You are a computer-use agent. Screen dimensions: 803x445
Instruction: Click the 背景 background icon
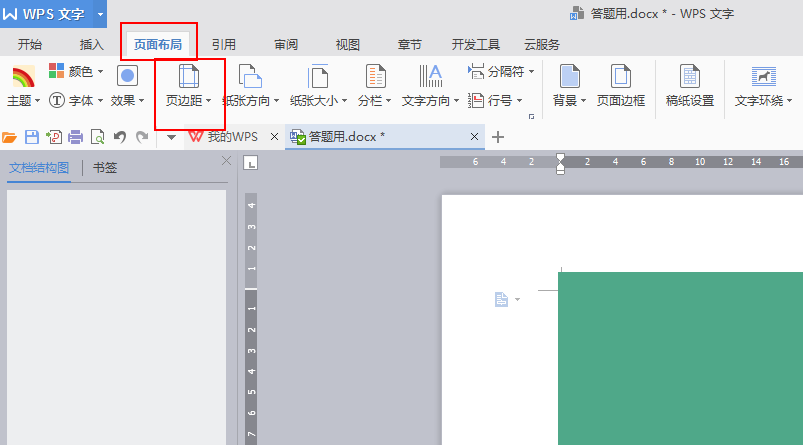click(569, 76)
